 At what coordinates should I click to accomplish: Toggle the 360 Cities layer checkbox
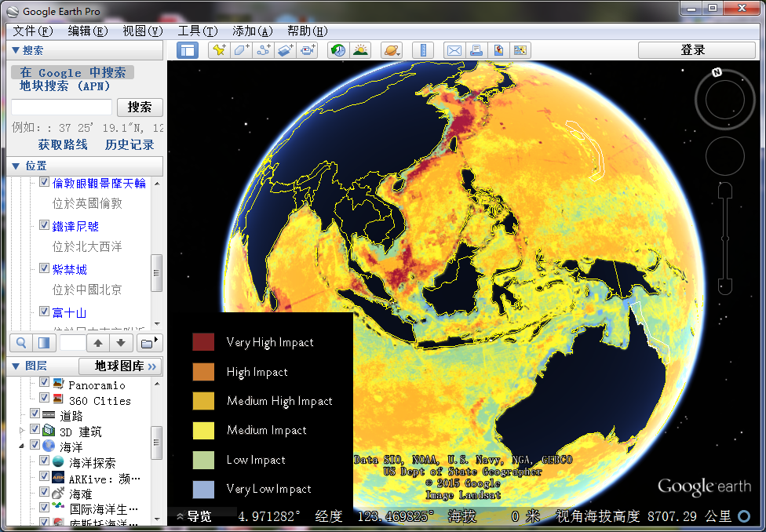click(x=45, y=399)
